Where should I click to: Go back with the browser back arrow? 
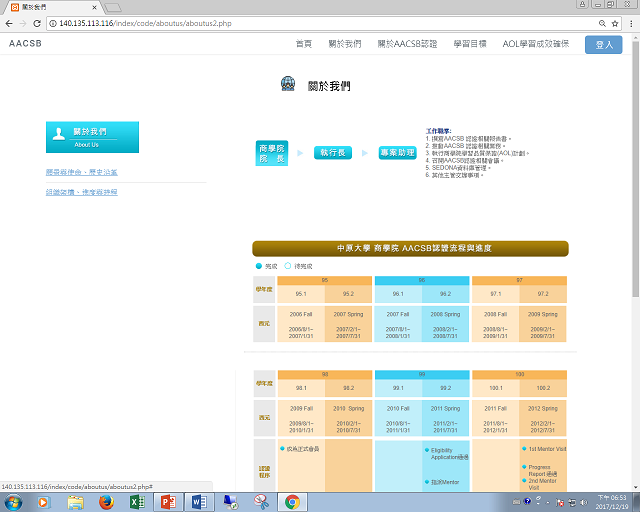(9, 24)
